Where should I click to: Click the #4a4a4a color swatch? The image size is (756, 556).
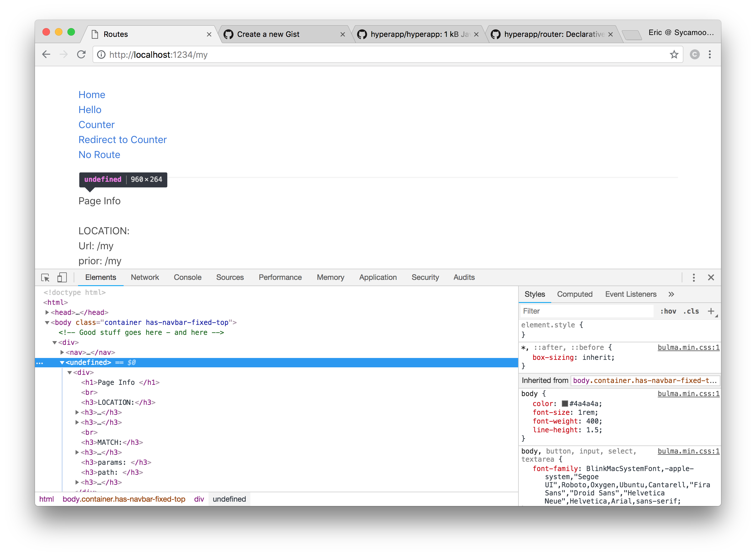(565, 404)
